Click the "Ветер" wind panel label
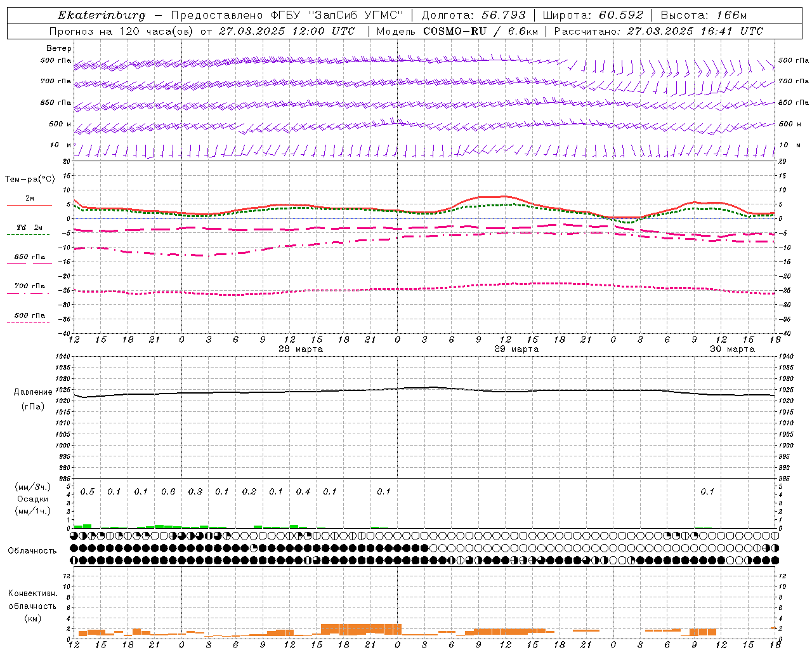This screenshot has width=812, height=650. pos(59,48)
